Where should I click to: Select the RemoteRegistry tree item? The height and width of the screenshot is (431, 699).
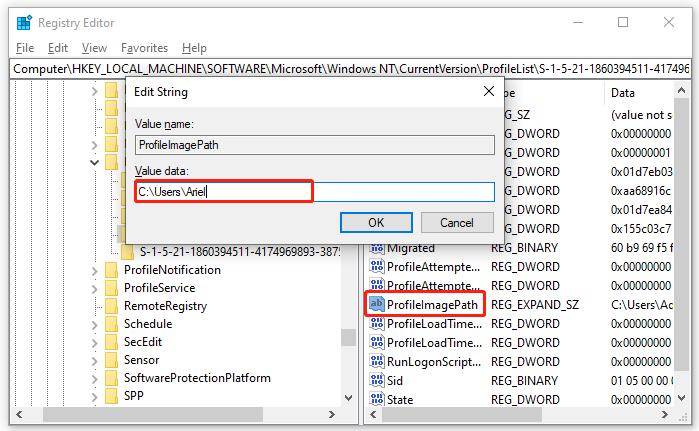[x=165, y=306]
